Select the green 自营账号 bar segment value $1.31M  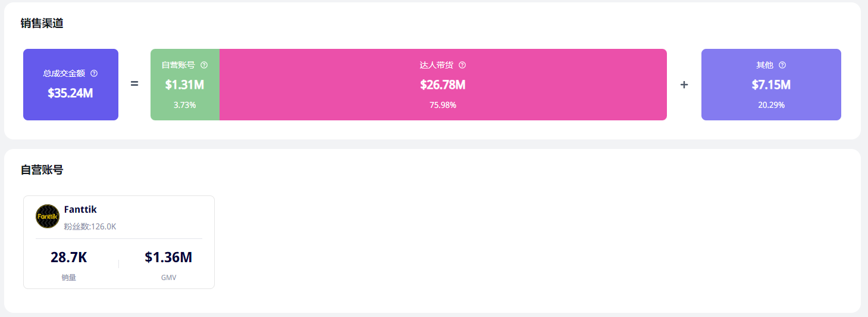[184, 85]
